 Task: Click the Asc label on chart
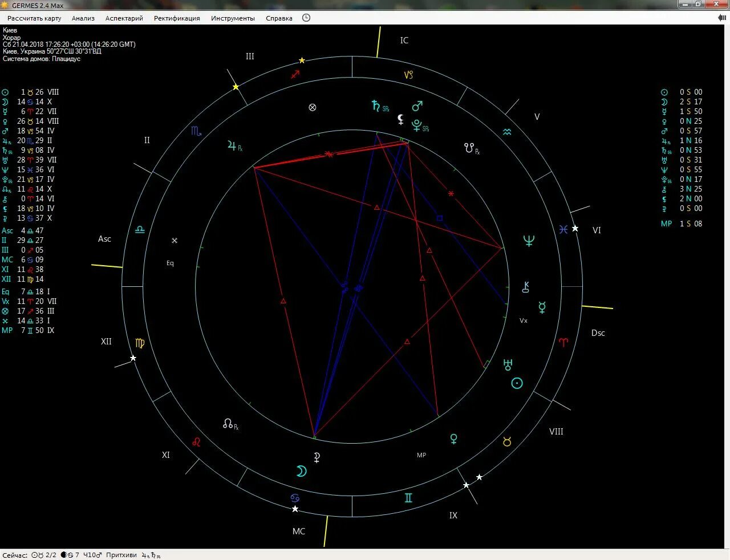[104, 239]
